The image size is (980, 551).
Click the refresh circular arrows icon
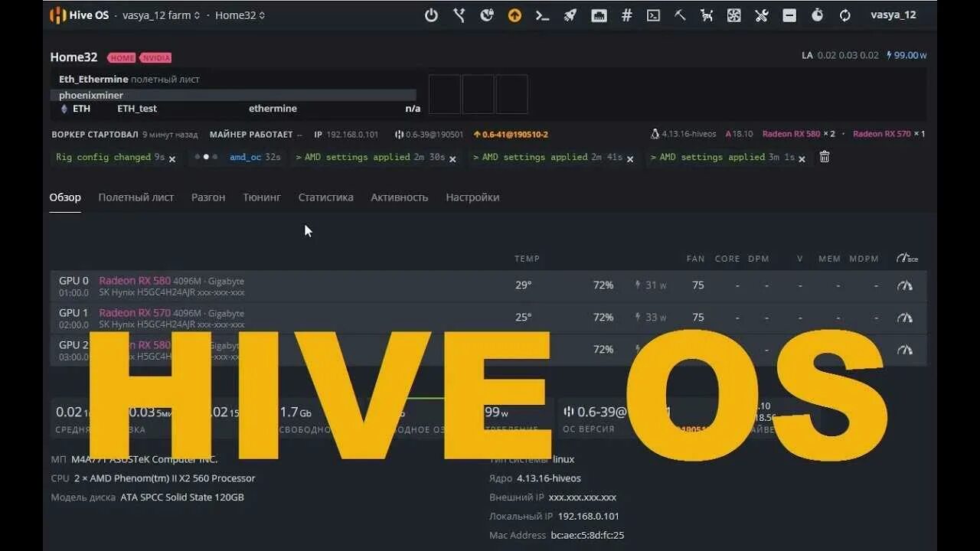click(x=844, y=15)
